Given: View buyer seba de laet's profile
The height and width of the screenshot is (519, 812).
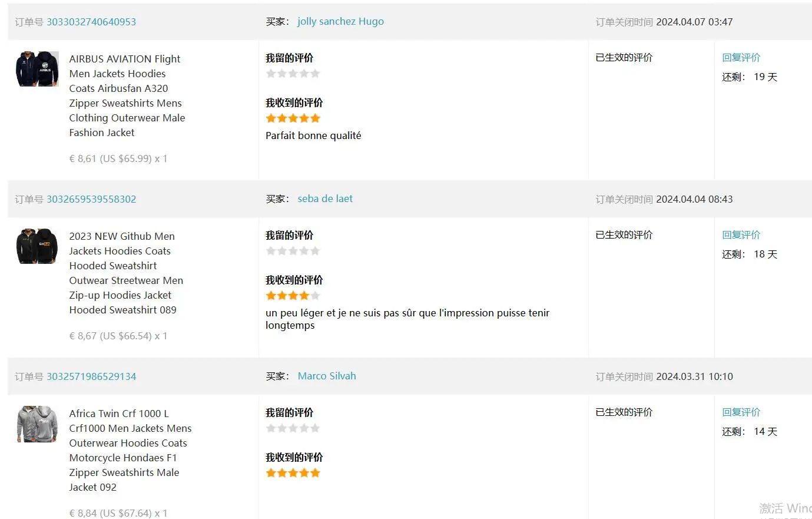Looking at the screenshot, I should (x=325, y=199).
